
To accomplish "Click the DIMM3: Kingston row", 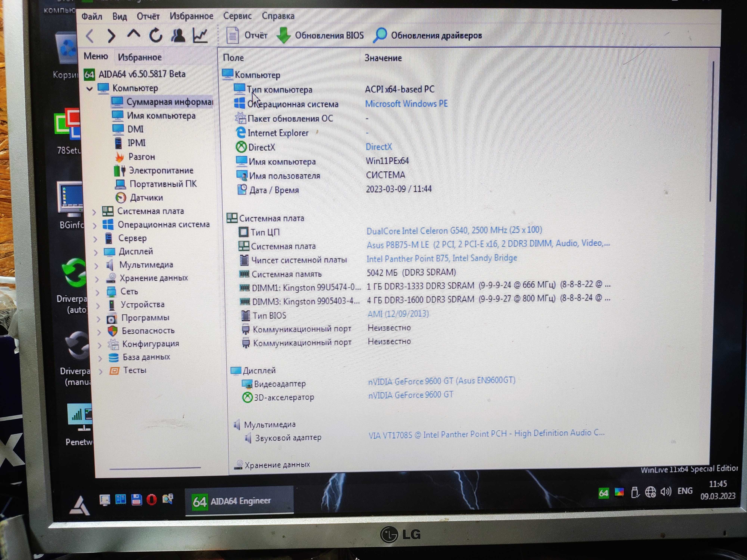I will (x=425, y=300).
